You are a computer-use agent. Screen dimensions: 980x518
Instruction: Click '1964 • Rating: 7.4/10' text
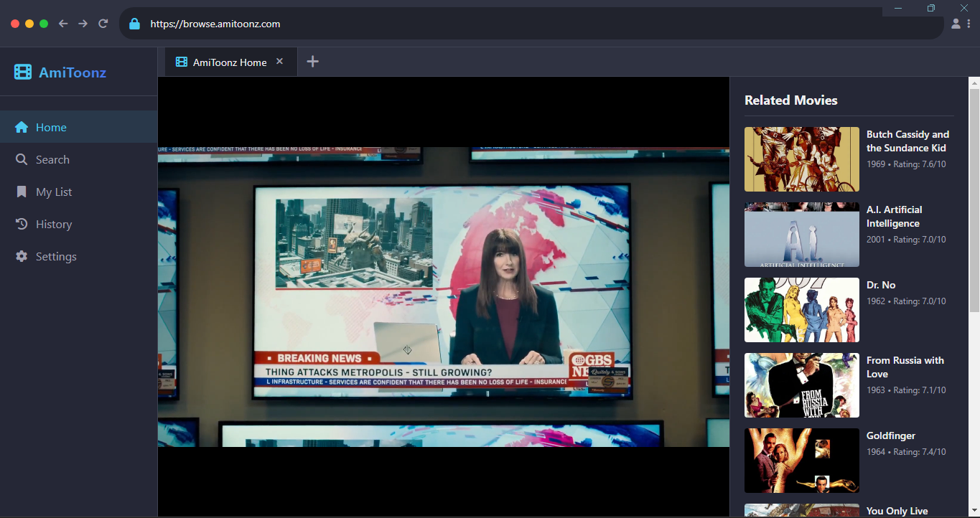[x=906, y=452]
